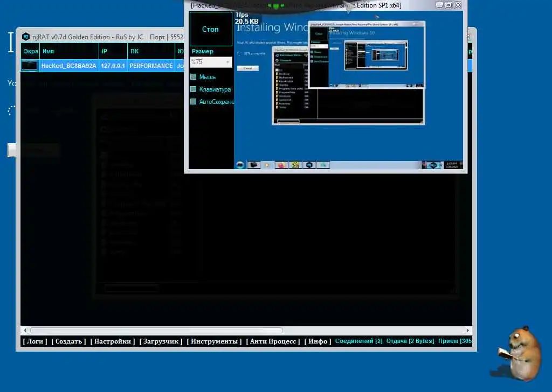The image size is (552, 392).
Task: Open the Размер dropdown showing %75
Action: [x=211, y=62]
